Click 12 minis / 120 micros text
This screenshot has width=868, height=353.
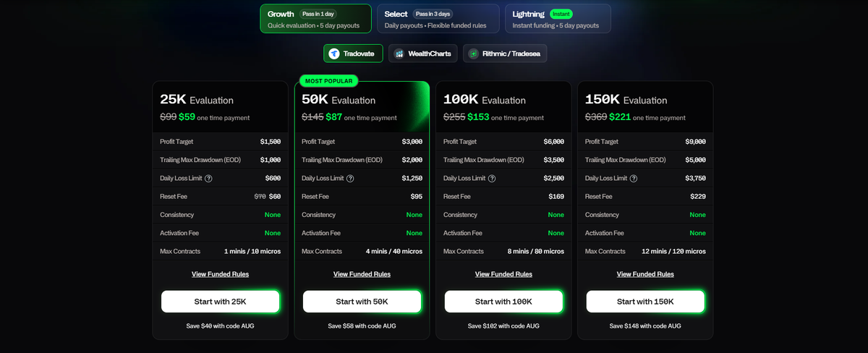(674, 252)
